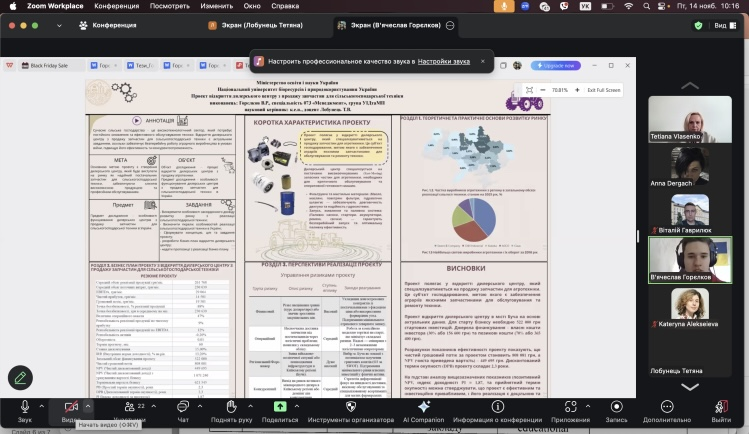Image resolution: width=749 pixels, height=434 pixels.
Task: Show Информация о конференции info icon
Action: pyautogui.click(x=498, y=407)
